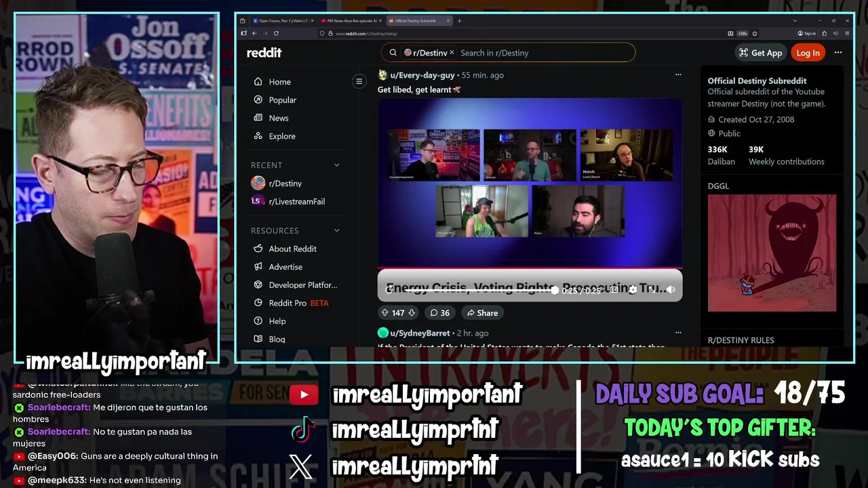Switch to Open Forum Part 1 tab

click(281, 21)
